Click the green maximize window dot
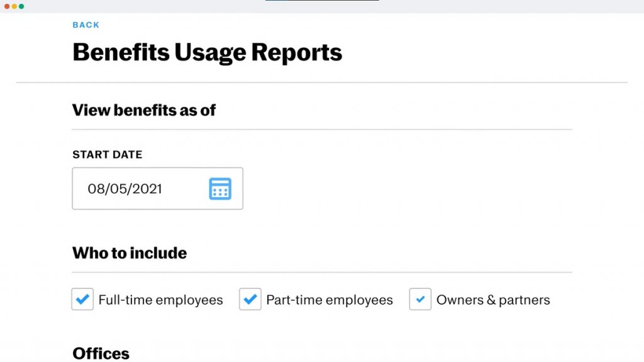 (x=21, y=6)
